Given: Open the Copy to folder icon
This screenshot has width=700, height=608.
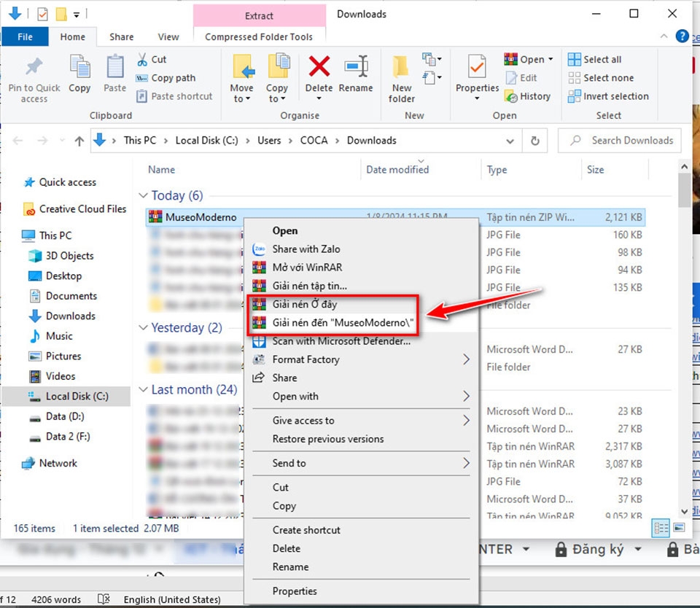Looking at the screenshot, I should pos(278,67).
